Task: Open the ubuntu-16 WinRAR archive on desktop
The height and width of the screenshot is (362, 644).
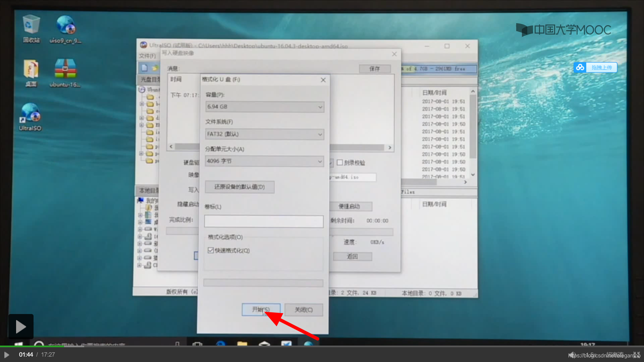Action: coord(65,70)
